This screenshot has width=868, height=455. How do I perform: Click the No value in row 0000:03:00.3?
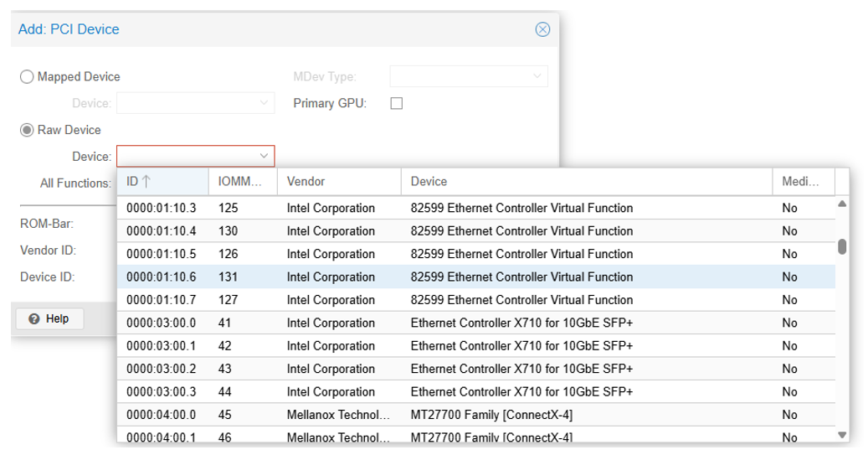click(x=789, y=392)
